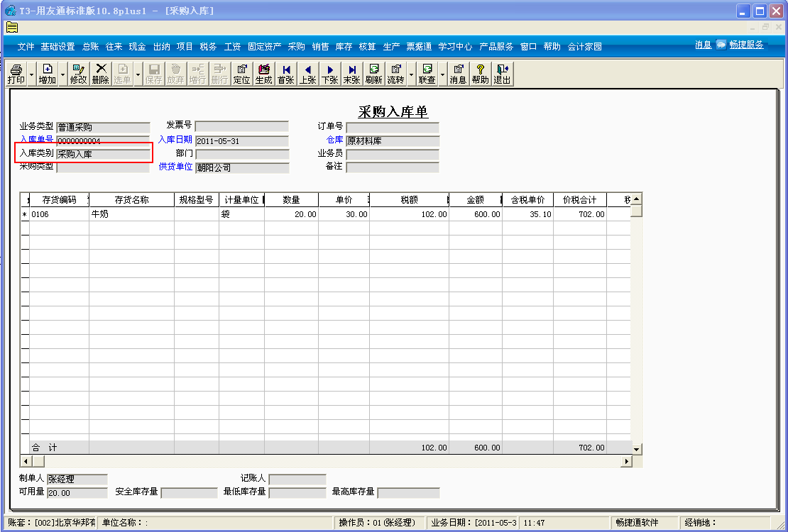Exit the form using 退出 icon
Image resolution: width=788 pixels, height=532 pixels.
coord(503,74)
